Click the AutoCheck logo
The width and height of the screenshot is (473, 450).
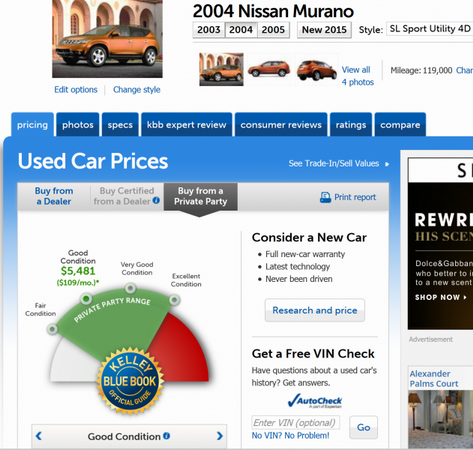point(315,401)
